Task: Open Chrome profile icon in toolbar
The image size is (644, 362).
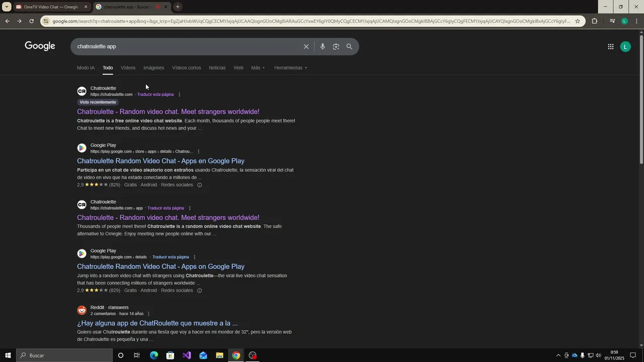Action: click(x=624, y=21)
